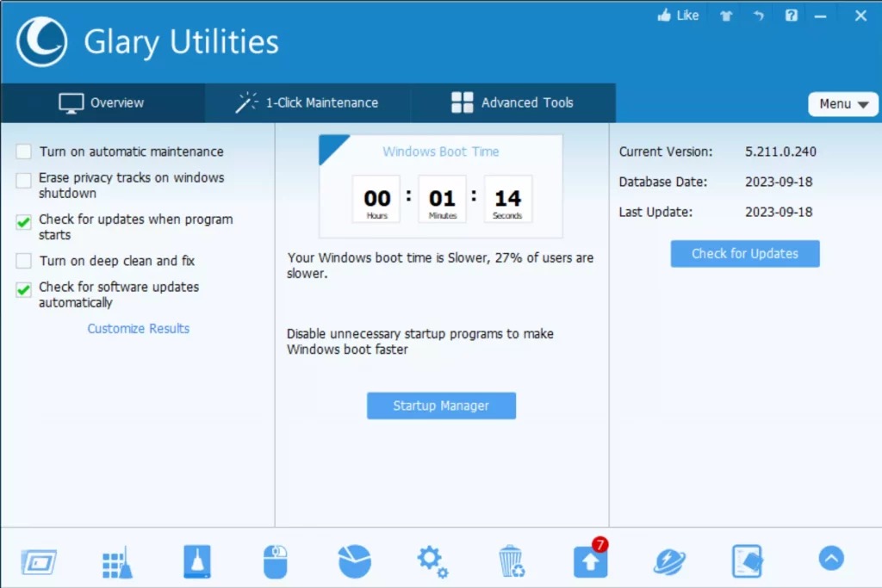Open the help question mark icon
The width and height of the screenshot is (882, 588).
click(792, 15)
